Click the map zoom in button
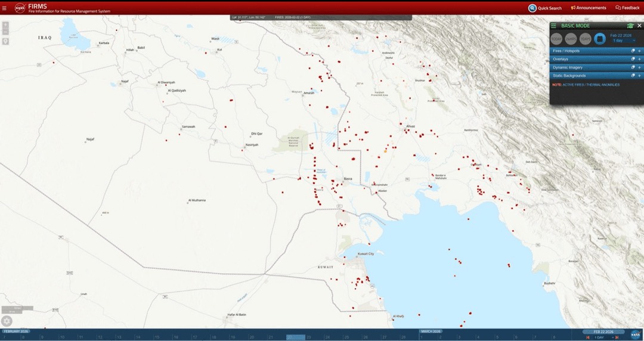Viewport: 644px width, 341px height. tap(5, 24)
